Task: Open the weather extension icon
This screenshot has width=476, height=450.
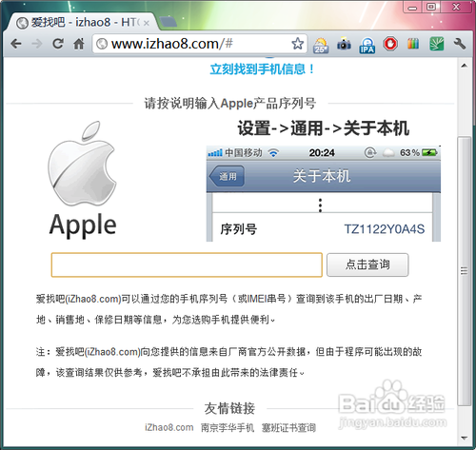Action: coord(321,45)
